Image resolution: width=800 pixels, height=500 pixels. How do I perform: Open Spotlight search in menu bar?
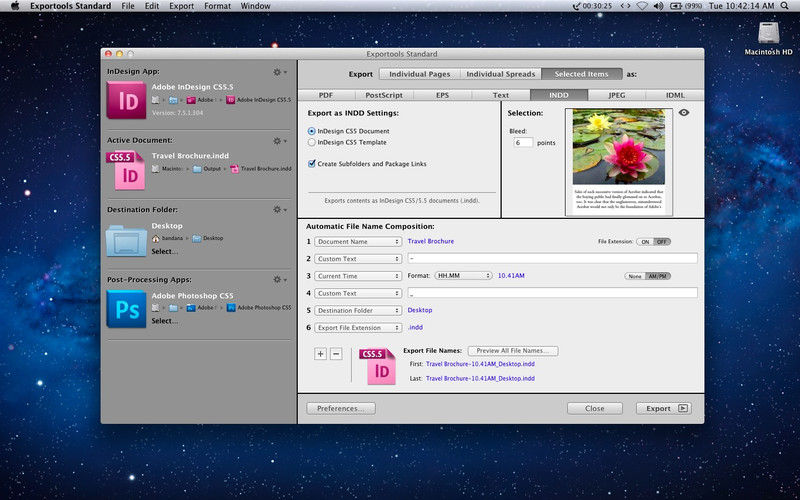(785, 6)
